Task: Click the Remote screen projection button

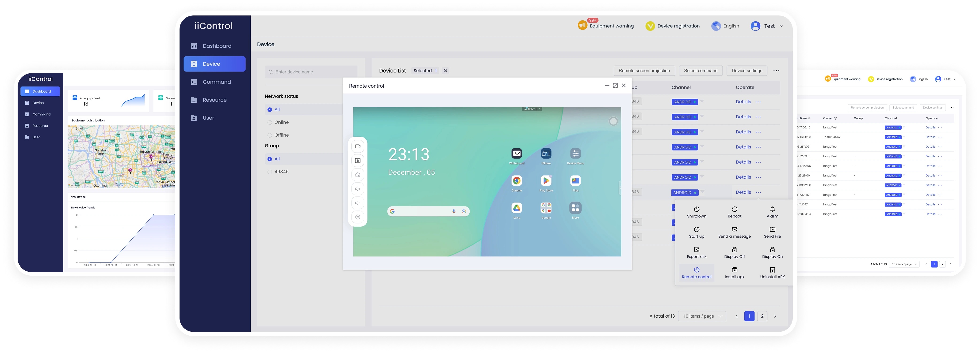Action: point(644,71)
